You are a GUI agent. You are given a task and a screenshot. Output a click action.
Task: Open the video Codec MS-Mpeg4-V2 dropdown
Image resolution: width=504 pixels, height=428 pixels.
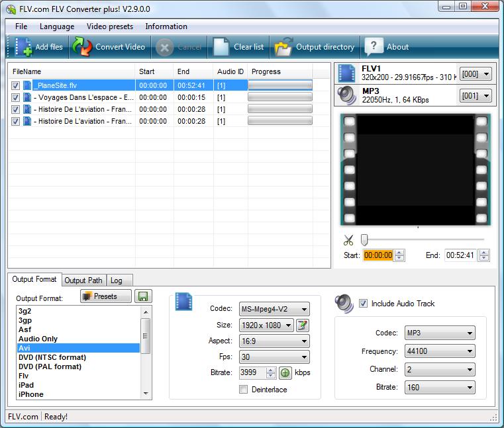(274, 309)
